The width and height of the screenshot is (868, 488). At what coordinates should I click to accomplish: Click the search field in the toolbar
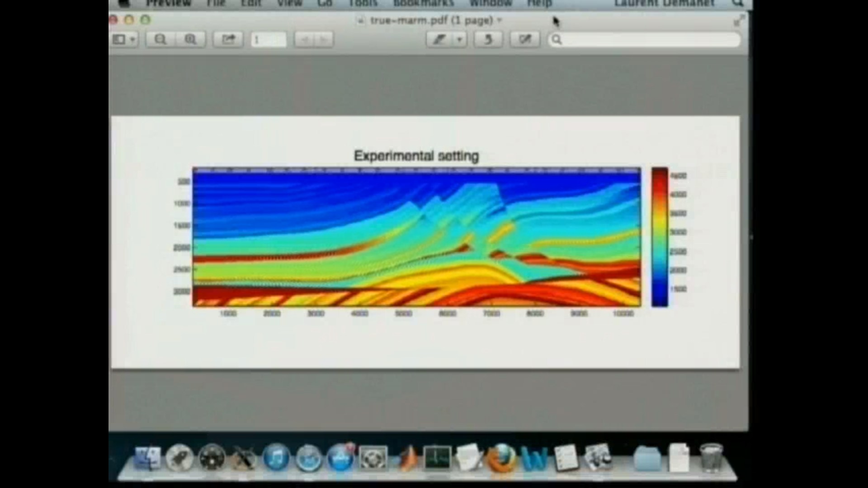click(x=642, y=40)
